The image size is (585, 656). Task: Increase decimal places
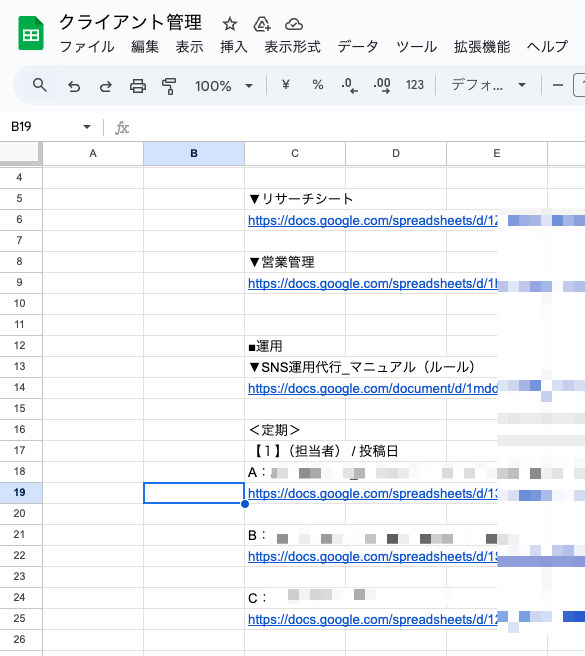click(382, 85)
